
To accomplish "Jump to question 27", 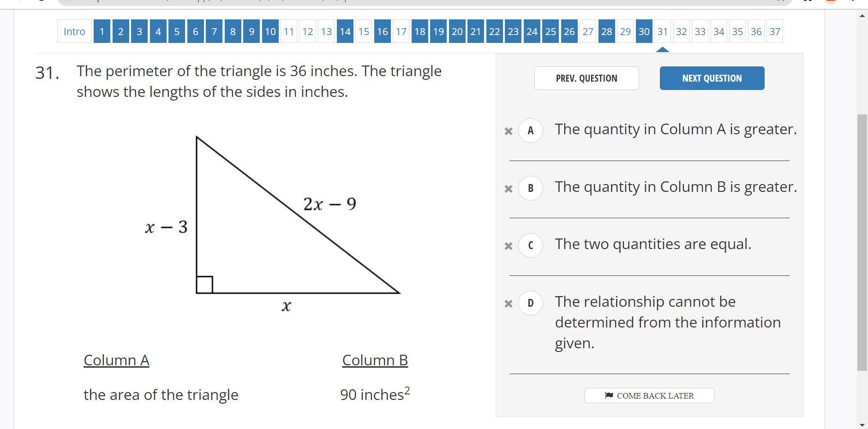I will pos(587,32).
